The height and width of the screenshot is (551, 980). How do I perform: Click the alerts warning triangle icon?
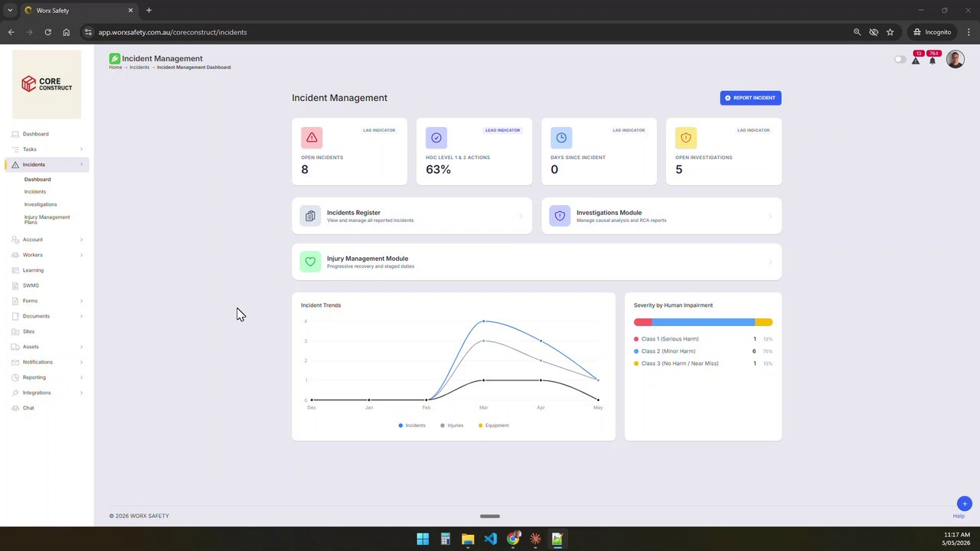(x=915, y=60)
